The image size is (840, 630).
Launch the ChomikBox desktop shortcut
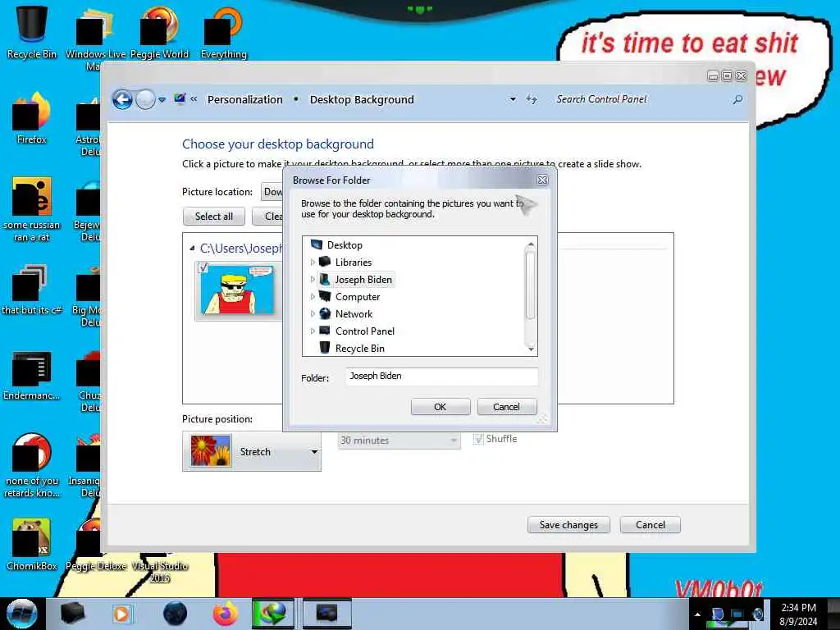point(32,544)
